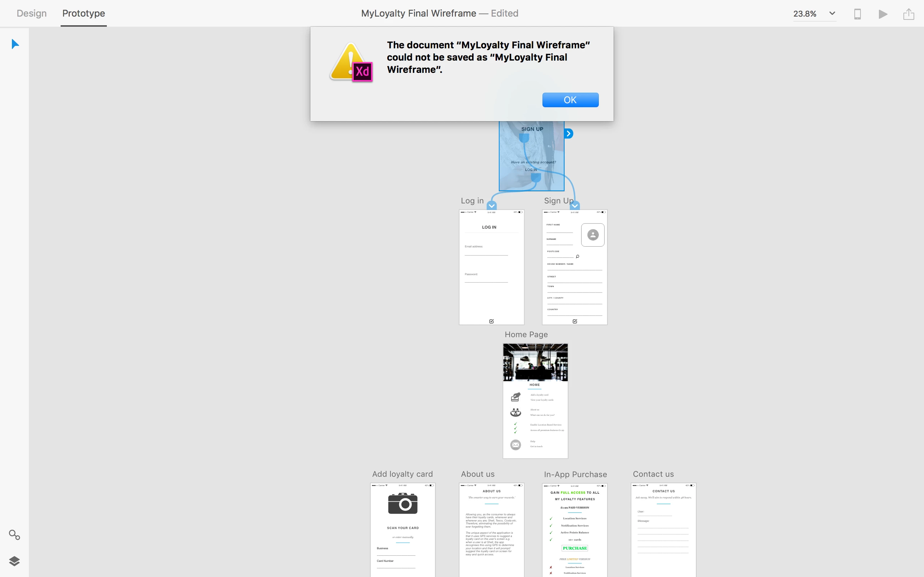This screenshot has width=924, height=577.
Task: Select the arrow Select tool
Action: (x=15, y=44)
